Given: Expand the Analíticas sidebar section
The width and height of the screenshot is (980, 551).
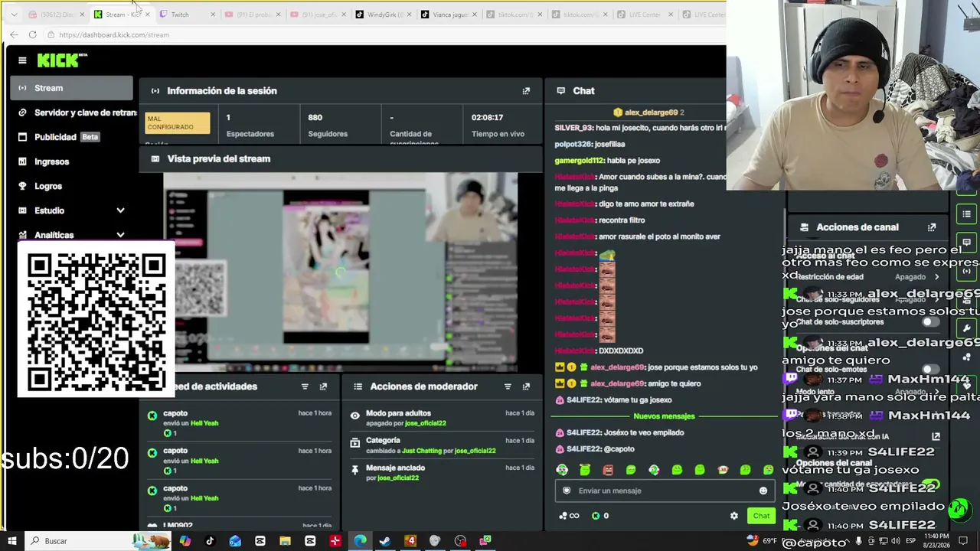Looking at the screenshot, I should point(120,235).
